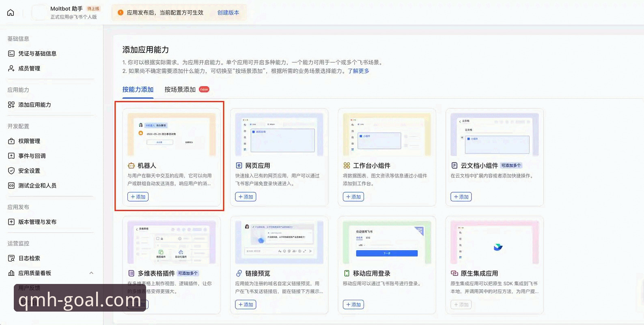Open the Moltbot app avatar
644x325 pixels.
[x=39, y=13]
